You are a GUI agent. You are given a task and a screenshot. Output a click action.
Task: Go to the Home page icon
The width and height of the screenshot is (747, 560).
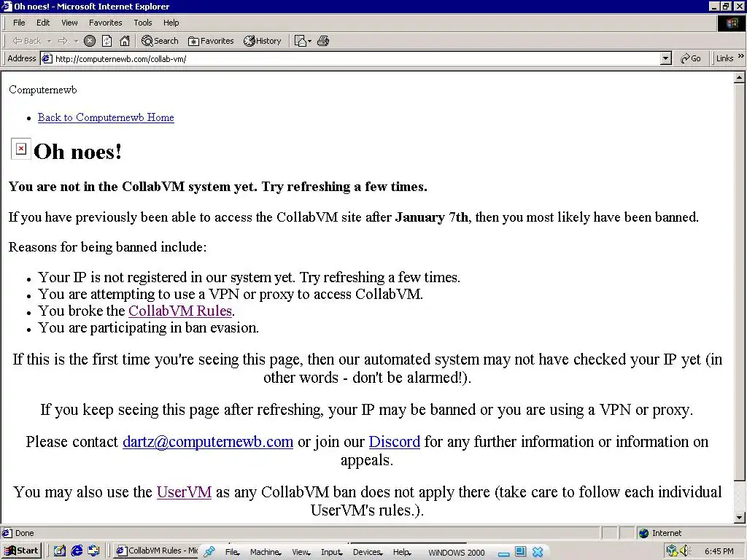tap(125, 41)
